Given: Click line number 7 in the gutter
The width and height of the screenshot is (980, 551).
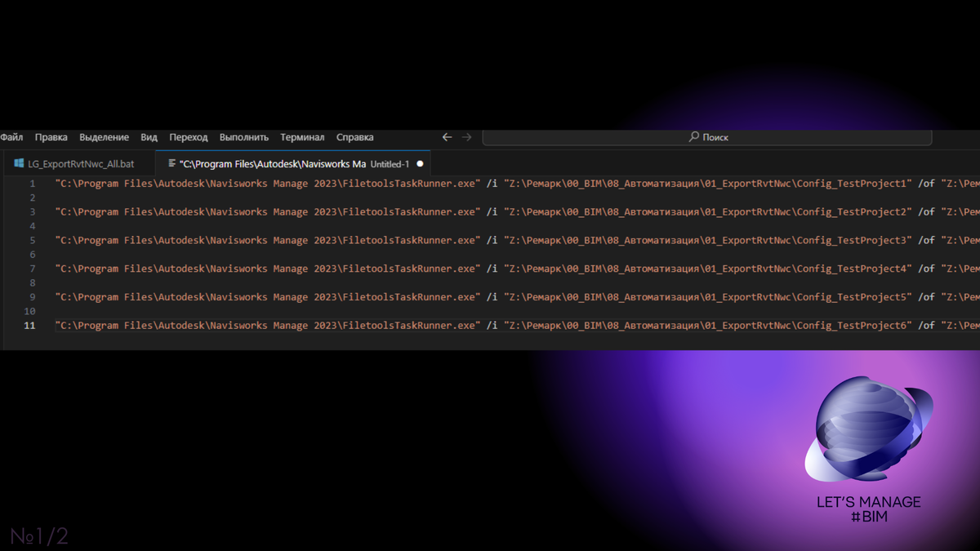Looking at the screenshot, I should 33,269.
